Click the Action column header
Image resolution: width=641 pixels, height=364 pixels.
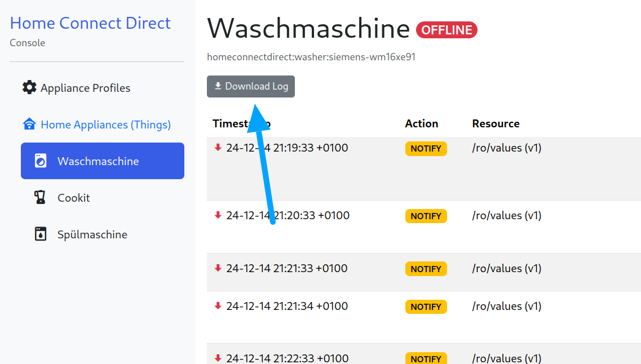tap(421, 123)
